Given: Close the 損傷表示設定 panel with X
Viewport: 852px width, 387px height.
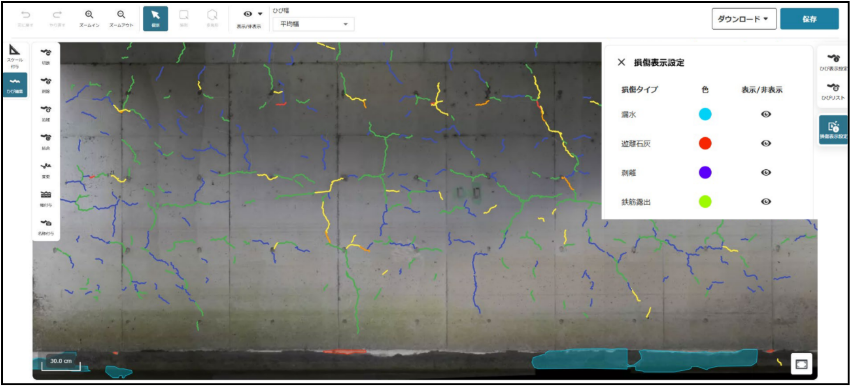Looking at the screenshot, I should click(622, 62).
